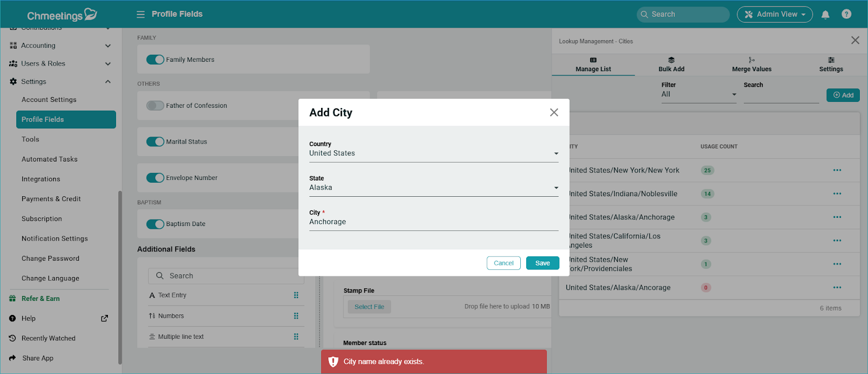Open external Help link icon
The width and height of the screenshot is (868, 374).
[105, 318]
